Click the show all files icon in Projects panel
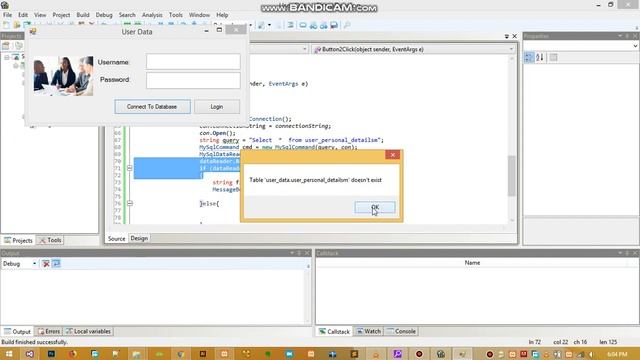Viewport: 640px width, 360px height. pyautogui.click(x=18, y=46)
